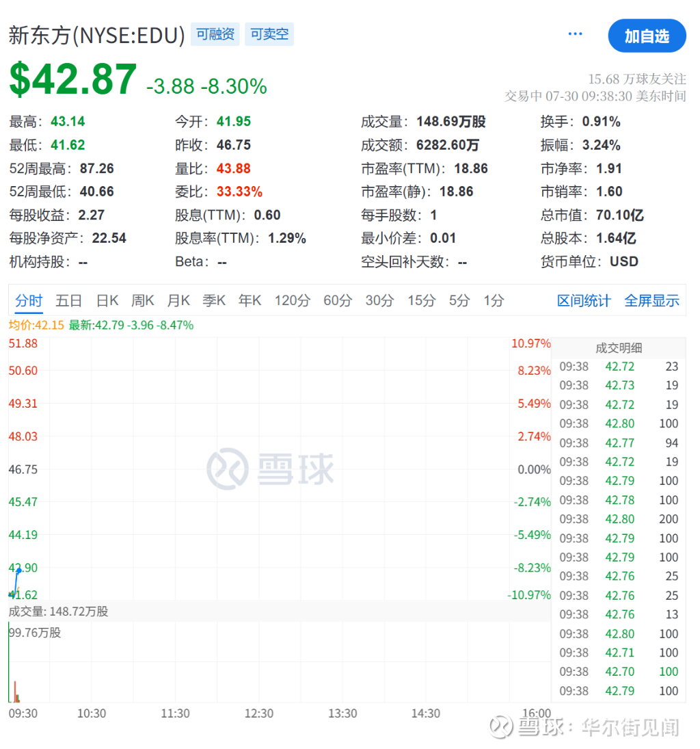Click the trade row with price 42.73
The width and height of the screenshot is (700, 749).
(x=619, y=385)
